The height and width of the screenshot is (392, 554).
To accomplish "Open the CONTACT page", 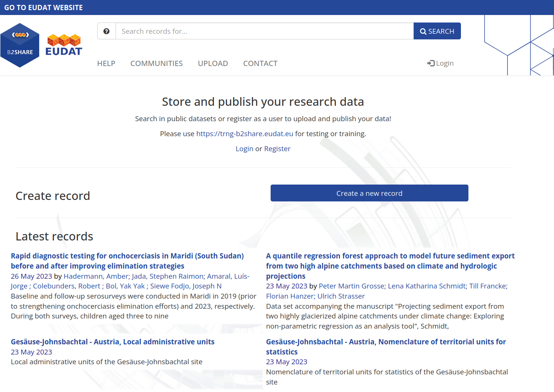I will pos(260,63).
